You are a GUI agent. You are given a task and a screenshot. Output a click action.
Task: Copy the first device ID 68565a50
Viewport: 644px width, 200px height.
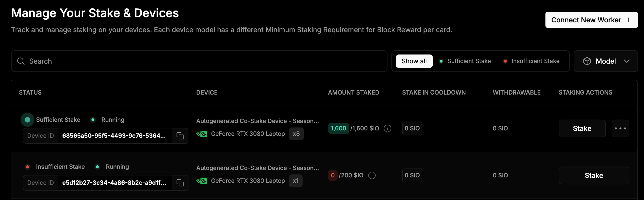point(180,136)
